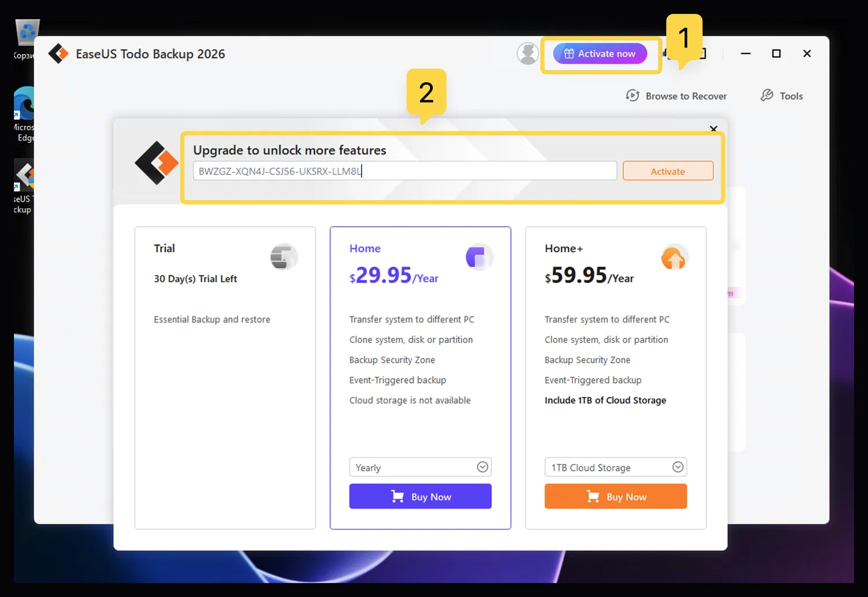Image resolution: width=868 pixels, height=597 pixels.
Task: Click the Home+ plan house icon
Action: point(674,258)
